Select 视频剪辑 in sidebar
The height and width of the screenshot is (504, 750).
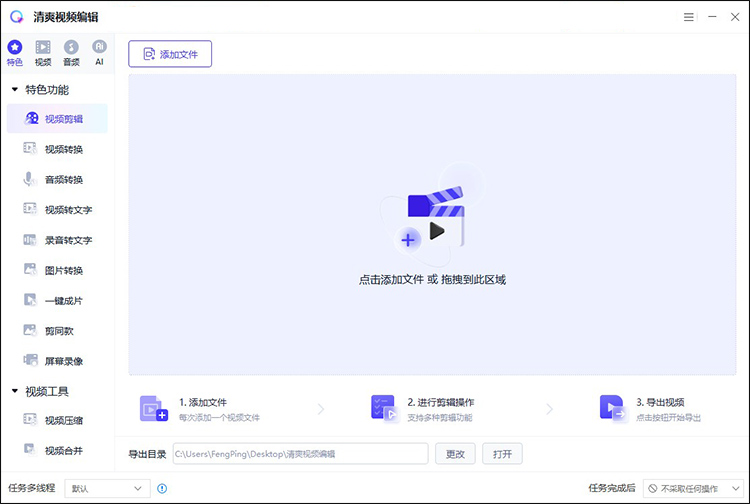pos(57,119)
